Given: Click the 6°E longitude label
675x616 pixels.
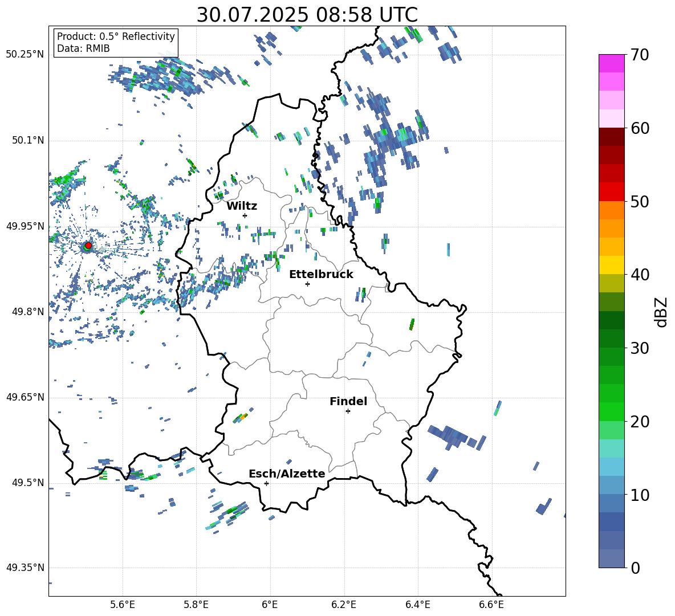Looking at the screenshot, I should point(270,605).
